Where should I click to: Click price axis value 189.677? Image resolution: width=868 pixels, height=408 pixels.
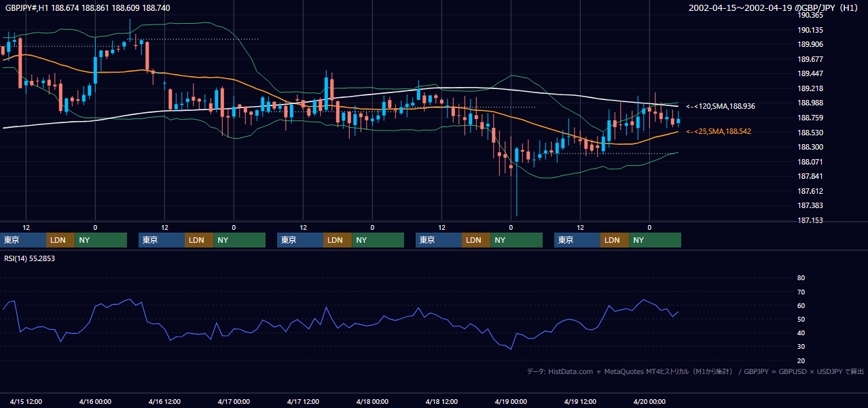point(810,59)
